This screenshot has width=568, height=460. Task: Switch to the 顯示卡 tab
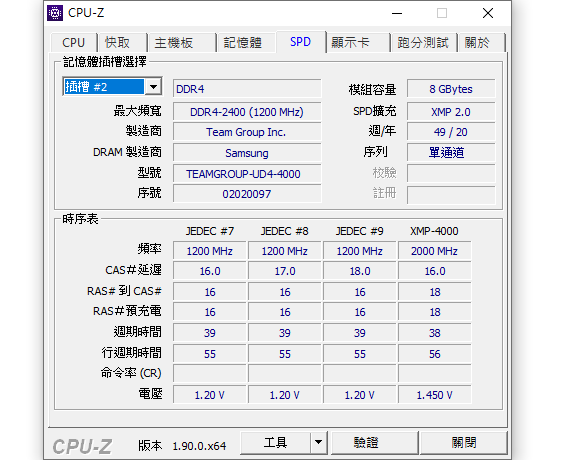click(358, 43)
